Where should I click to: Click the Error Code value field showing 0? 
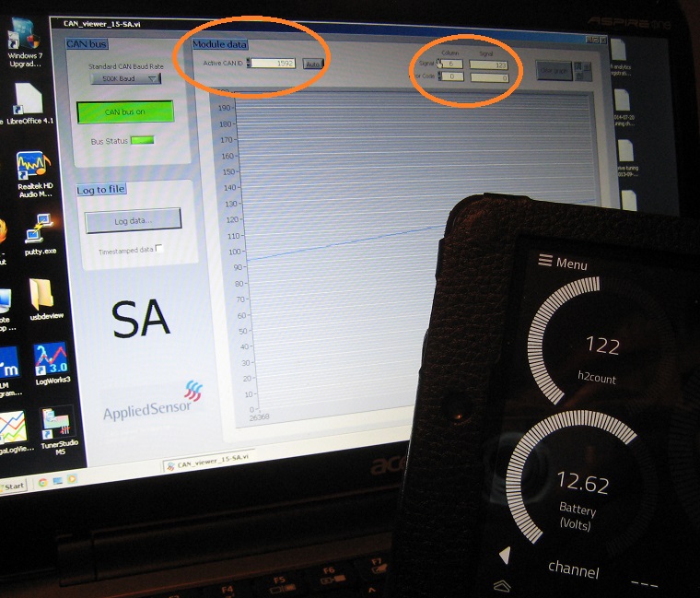[489, 77]
